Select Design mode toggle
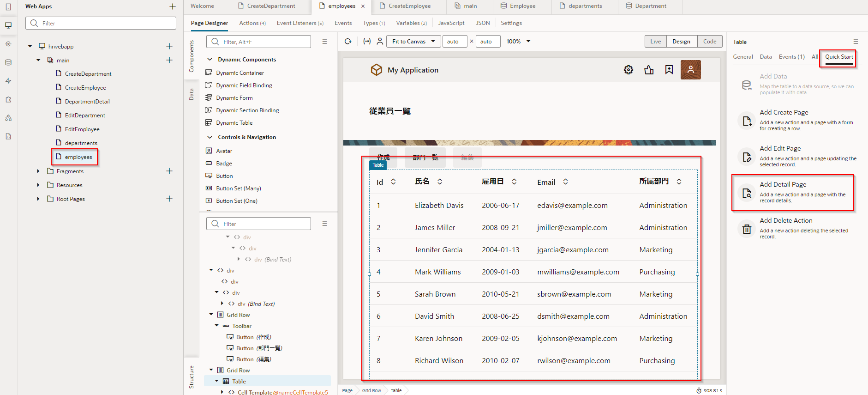868x395 pixels. click(681, 42)
